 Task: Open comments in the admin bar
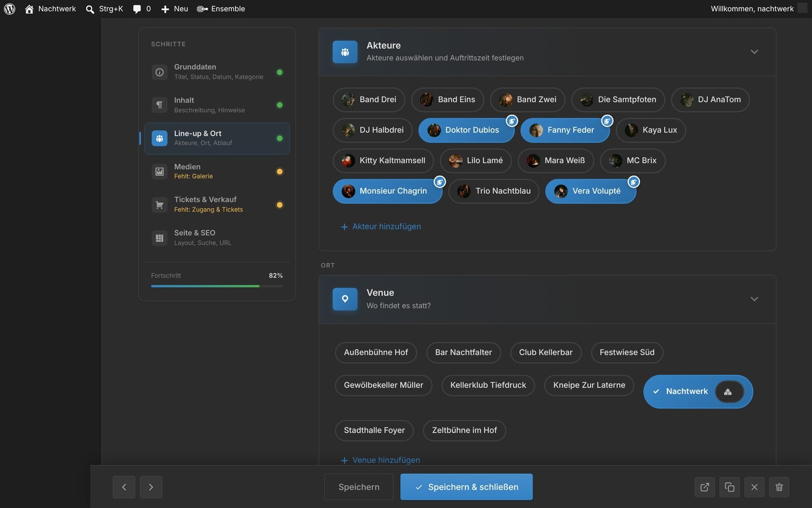click(142, 9)
